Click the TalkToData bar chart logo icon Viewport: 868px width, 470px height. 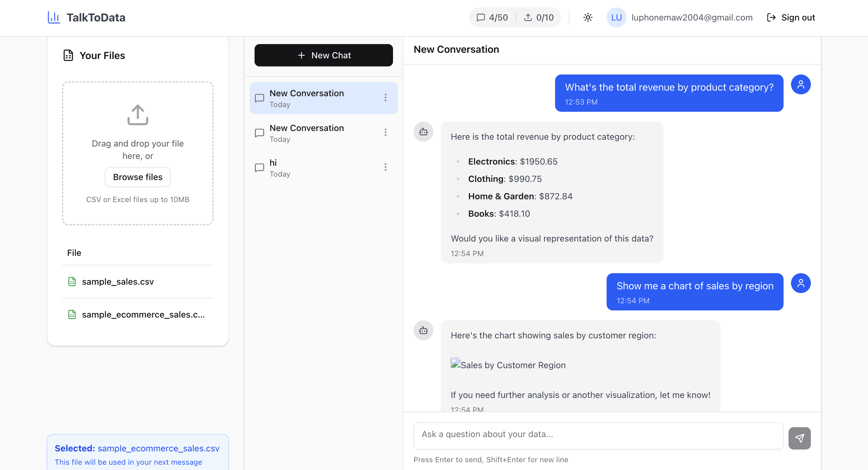click(x=54, y=17)
